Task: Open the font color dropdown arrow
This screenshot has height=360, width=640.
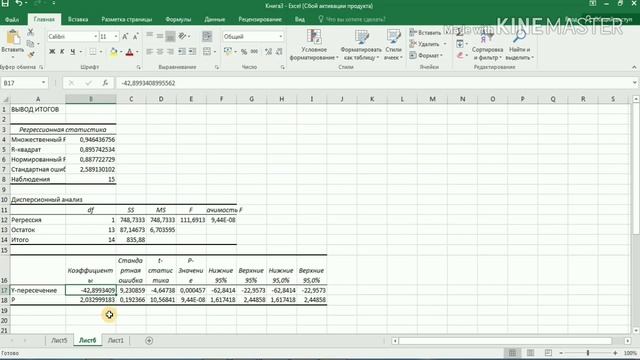Action: pyautogui.click(x=137, y=52)
